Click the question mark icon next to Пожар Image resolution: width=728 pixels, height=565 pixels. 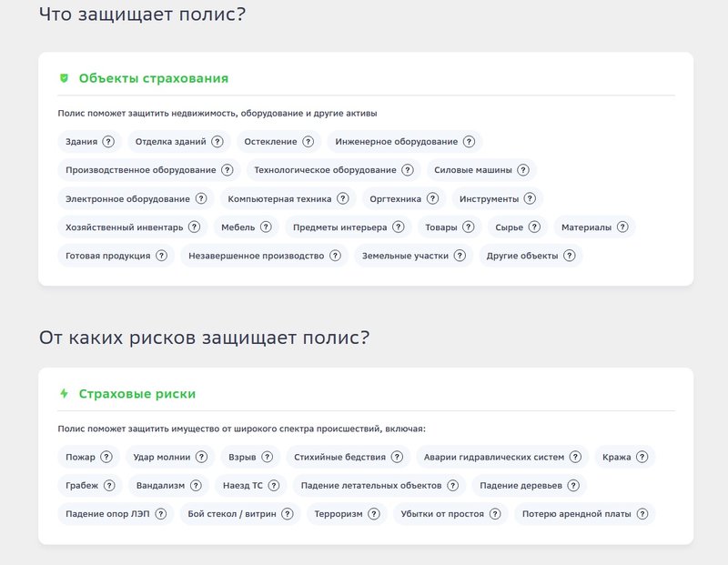pos(106,456)
